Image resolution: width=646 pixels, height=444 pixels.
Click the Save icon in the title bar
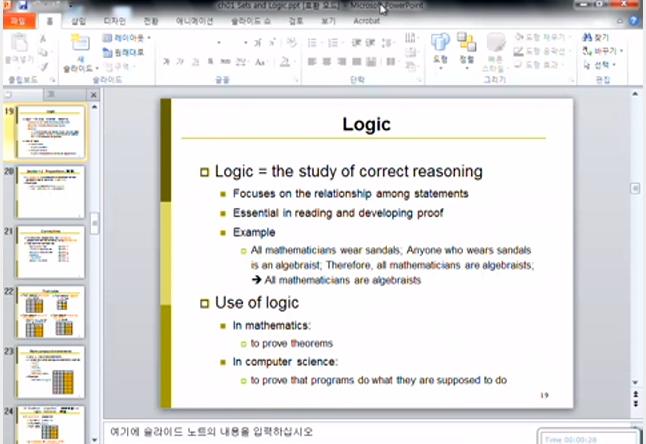click(x=20, y=5)
